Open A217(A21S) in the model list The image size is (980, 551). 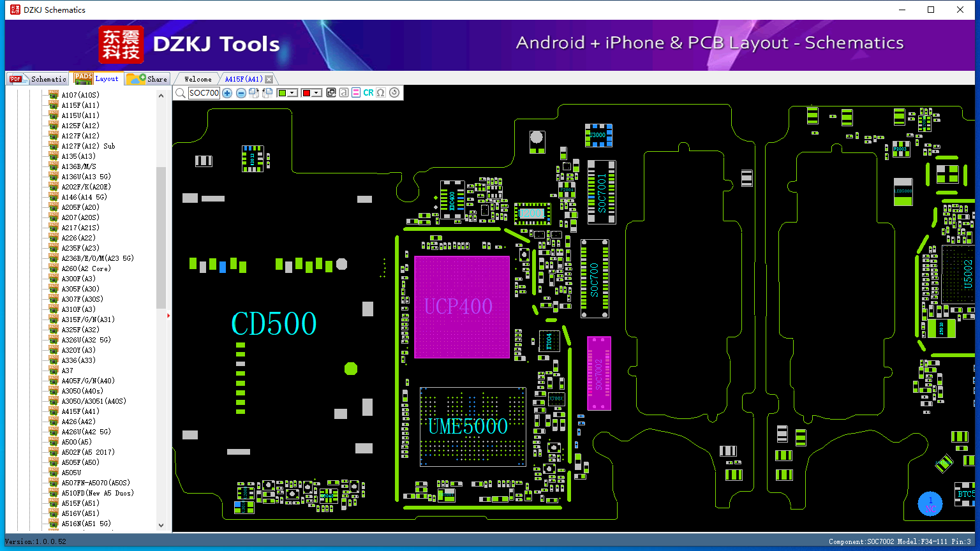[x=80, y=228]
